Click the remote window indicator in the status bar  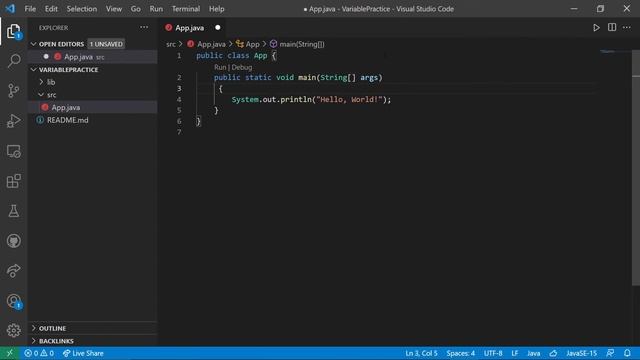pyautogui.click(x=9, y=353)
